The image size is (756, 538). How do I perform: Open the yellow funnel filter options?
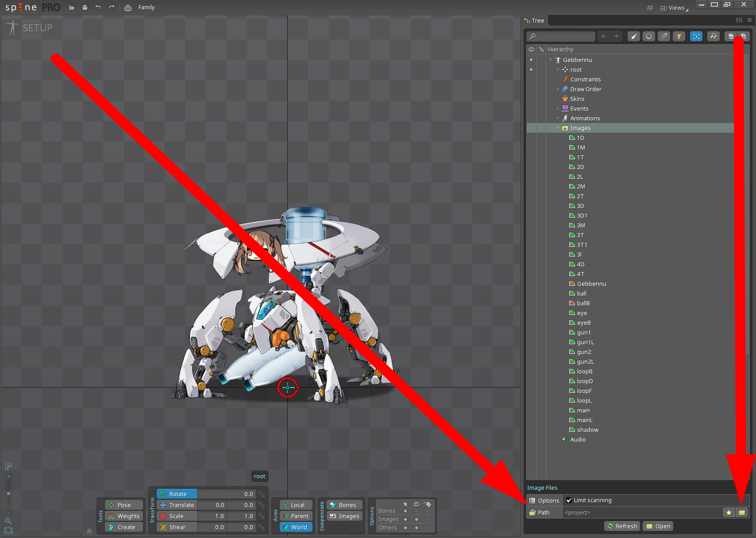pyautogui.click(x=679, y=36)
